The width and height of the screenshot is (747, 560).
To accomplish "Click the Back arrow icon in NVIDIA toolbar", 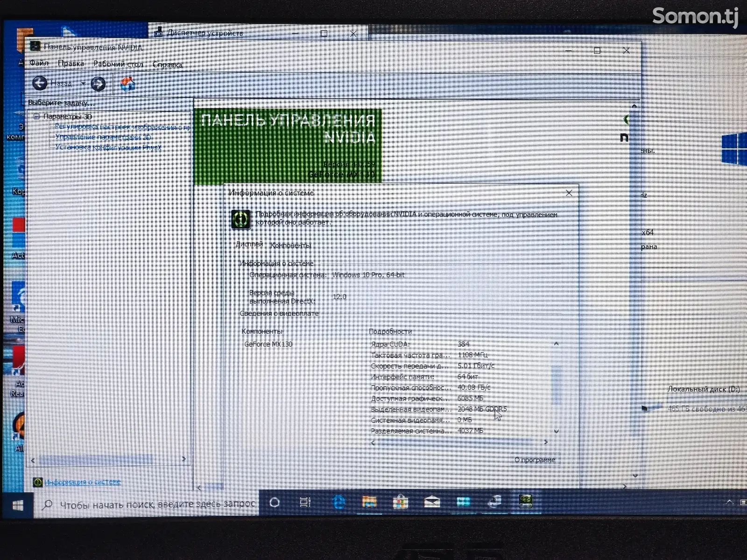I will click(x=40, y=84).
